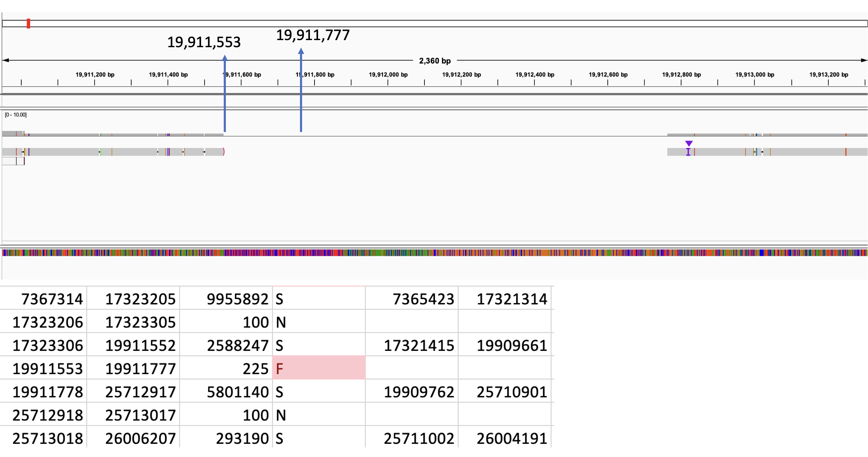
Task: Select the orange mismatch tick near the insertion
Action: coord(746,152)
